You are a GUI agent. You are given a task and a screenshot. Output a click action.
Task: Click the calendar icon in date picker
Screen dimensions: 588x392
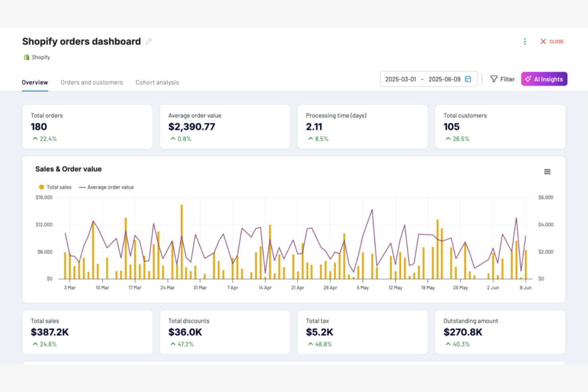pyautogui.click(x=468, y=79)
